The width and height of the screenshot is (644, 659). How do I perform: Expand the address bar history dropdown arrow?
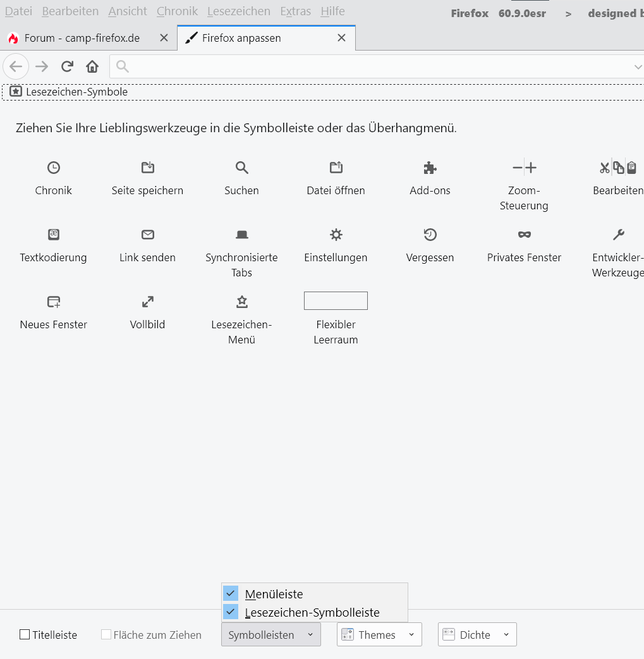tap(638, 67)
